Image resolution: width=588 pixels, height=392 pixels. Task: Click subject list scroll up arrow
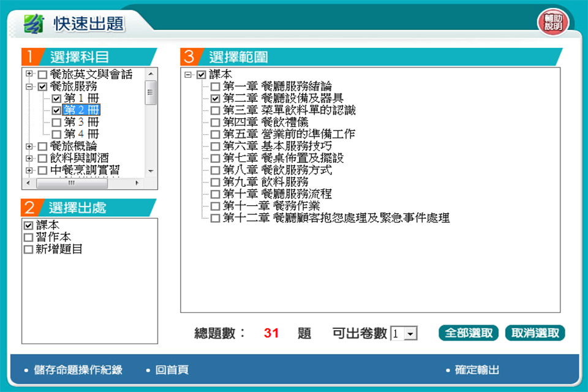(151, 74)
